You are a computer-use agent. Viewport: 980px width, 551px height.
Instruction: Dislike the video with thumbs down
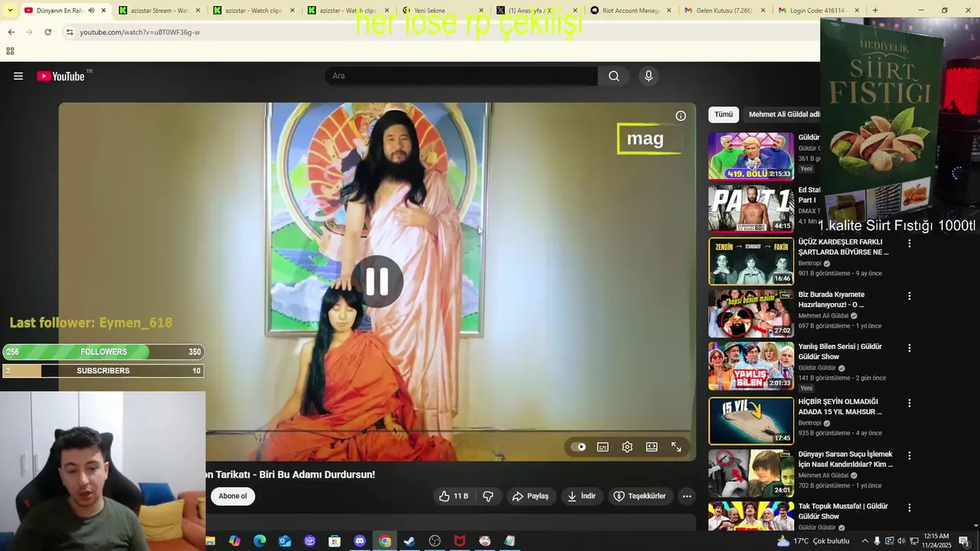(x=488, y=496)
